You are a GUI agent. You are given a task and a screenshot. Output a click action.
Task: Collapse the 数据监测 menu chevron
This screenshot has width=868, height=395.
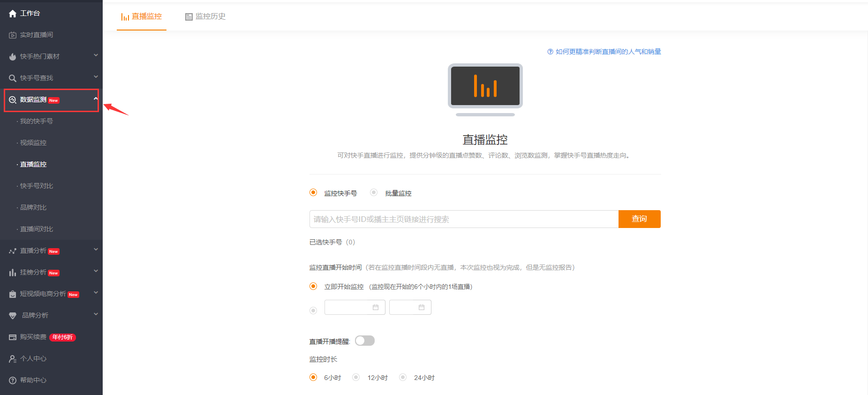click(x=96, y=99)
